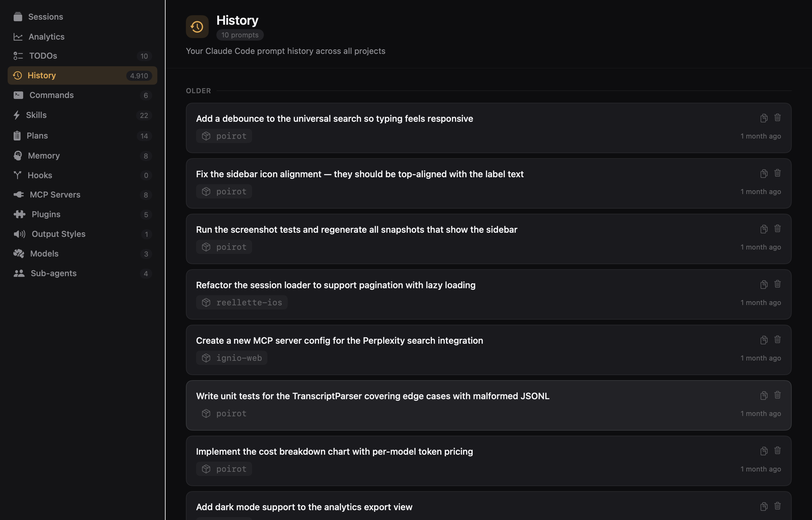The image size is (812, 520).
Task: Select the Sub-agents people icon
Action: coord(19,273)
